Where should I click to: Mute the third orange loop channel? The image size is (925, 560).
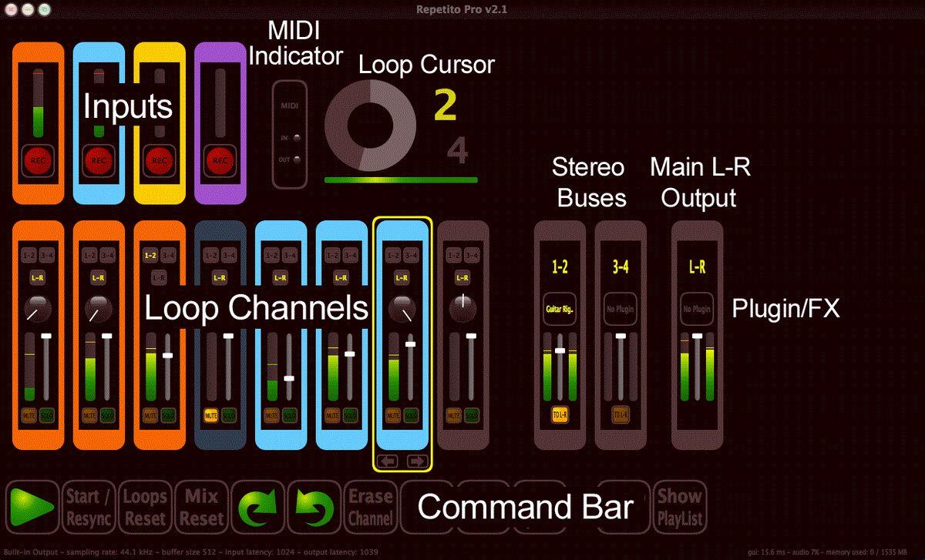(x=150, y=415)
